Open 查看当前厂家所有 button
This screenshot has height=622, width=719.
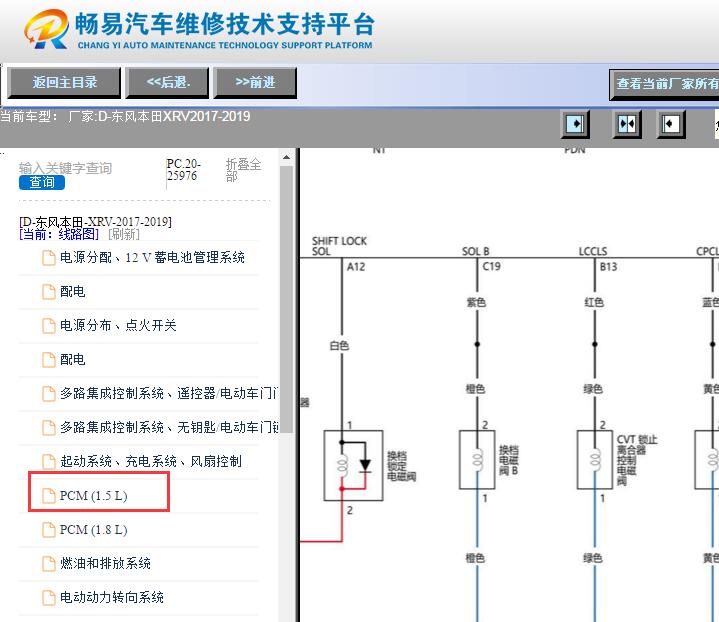[664, 84]
